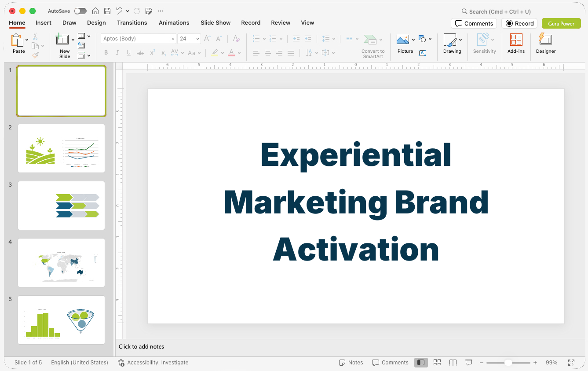Click the zoom slider handle
The image size is (588, 371).
pyautogui.click(x=508, y=363)
